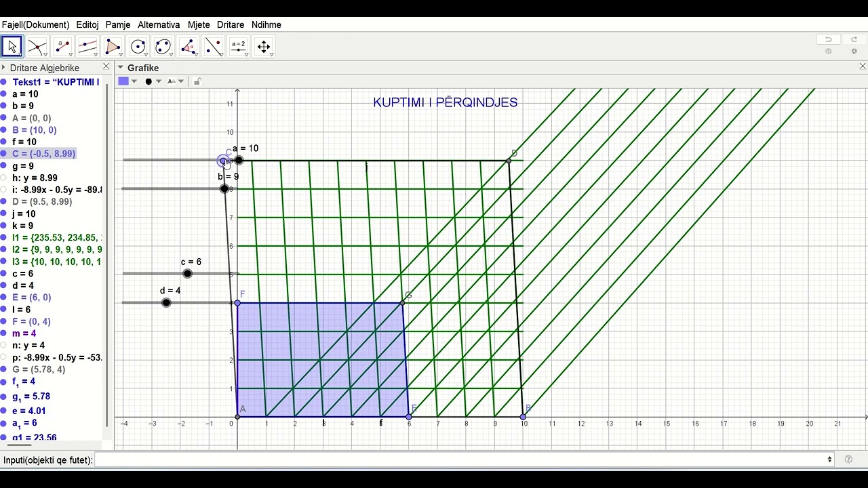
Task: Click the slider d = 4 knob
Action: tap(166, 302)
